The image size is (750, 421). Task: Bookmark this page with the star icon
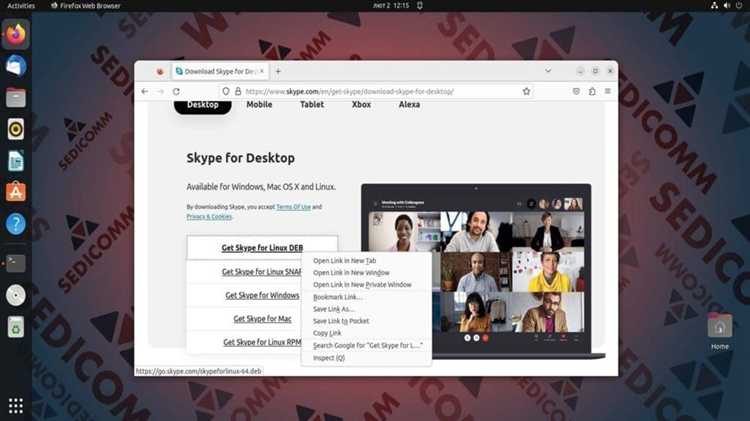point(526,91)
